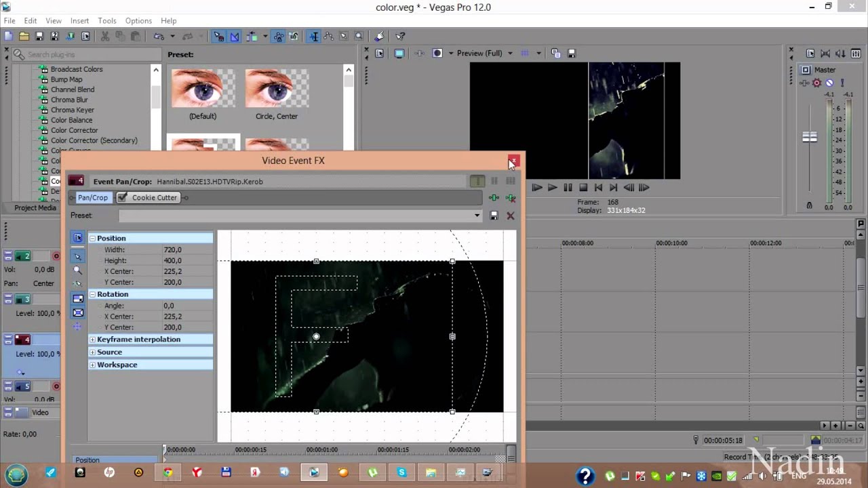Viewport: 868px width, 488px height.
Task: Toggle the Master fader channel lock icon
Action: [x=809, y=205]
